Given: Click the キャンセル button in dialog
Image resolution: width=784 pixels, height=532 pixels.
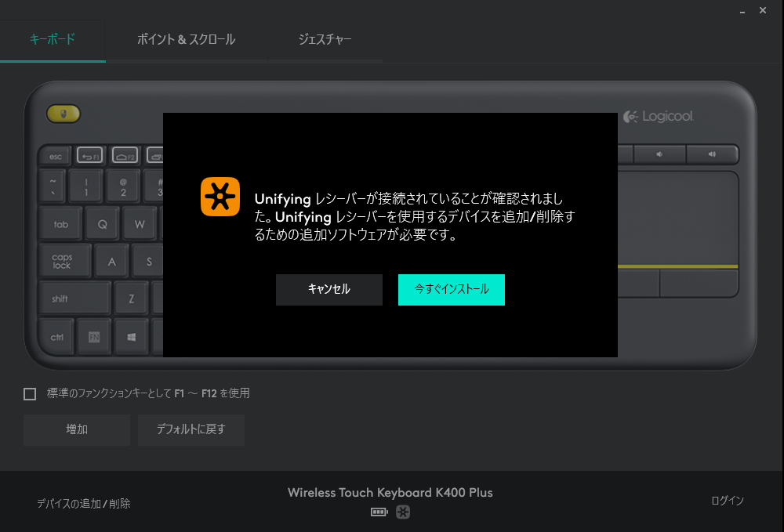Looking at the screenshot, I should (x=329, y=289).
